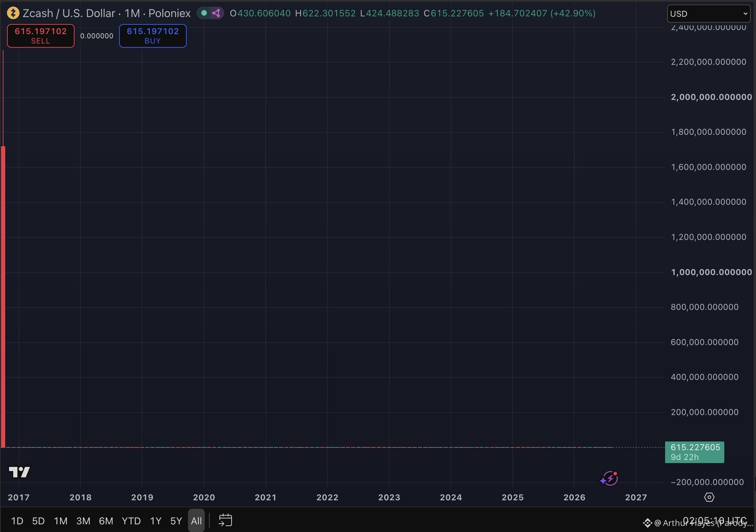Click the 2025 label on time axis
The width and height of the screenshot is (756, 532).
click(513, 498)
